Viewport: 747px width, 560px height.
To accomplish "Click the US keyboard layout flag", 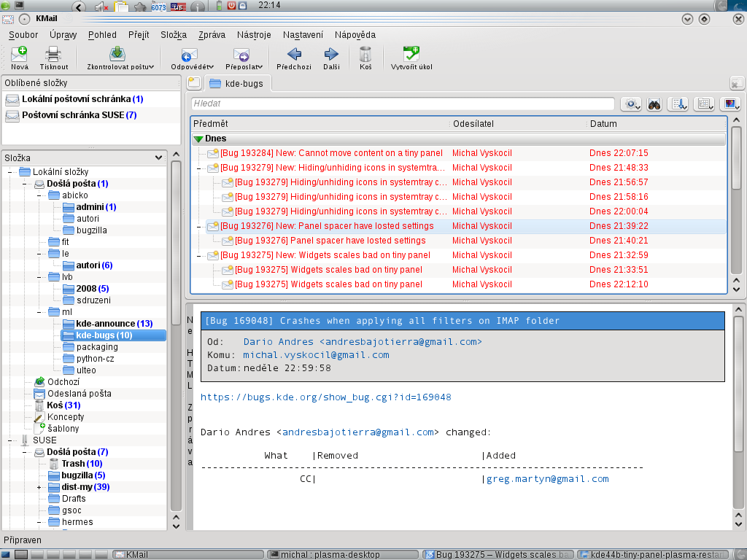I will (x=178, y=7).
